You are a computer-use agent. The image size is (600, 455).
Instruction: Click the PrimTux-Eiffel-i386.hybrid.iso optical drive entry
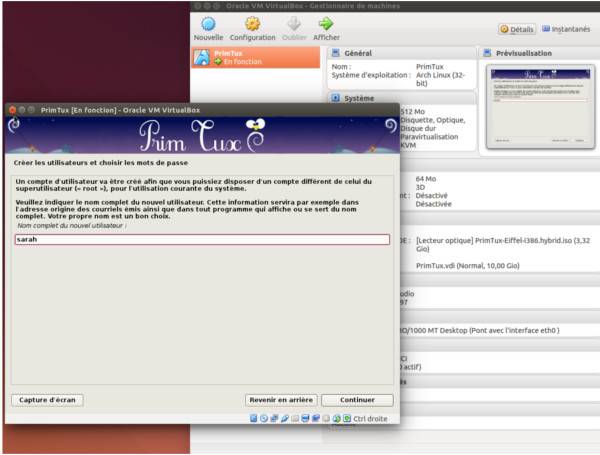pos(503,245)
